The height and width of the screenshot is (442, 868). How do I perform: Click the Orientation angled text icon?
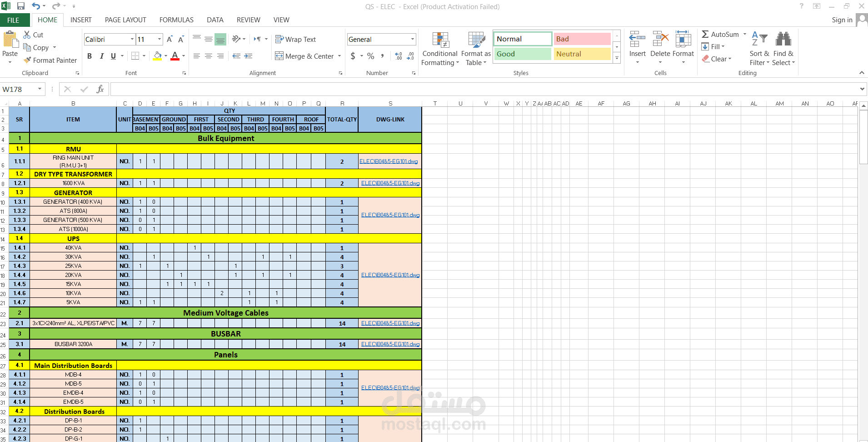[236, 39]
